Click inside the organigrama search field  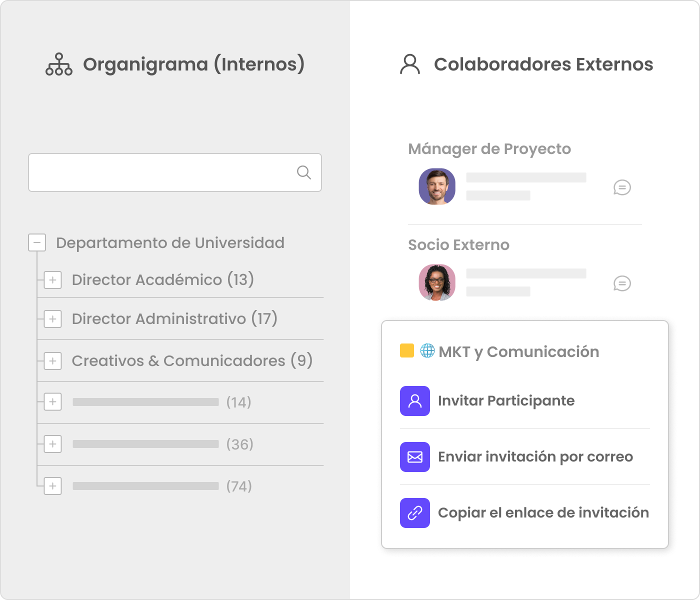click(160, 172)
